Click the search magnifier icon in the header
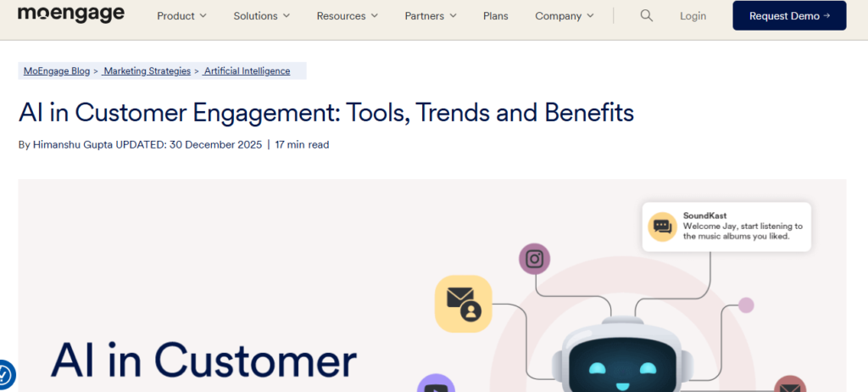Viewport: 868px width, 392px height. (x=647, y=16)
